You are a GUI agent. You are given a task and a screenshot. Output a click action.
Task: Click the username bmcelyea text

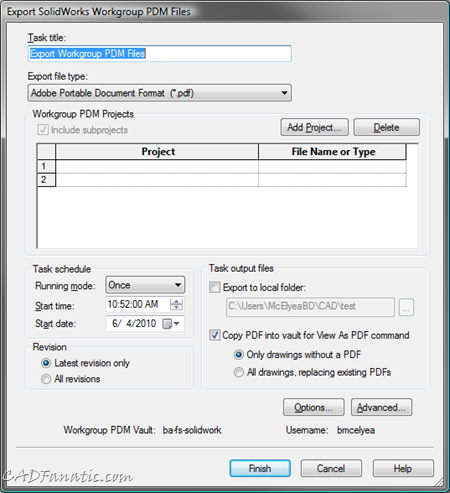tap(356, 430)
